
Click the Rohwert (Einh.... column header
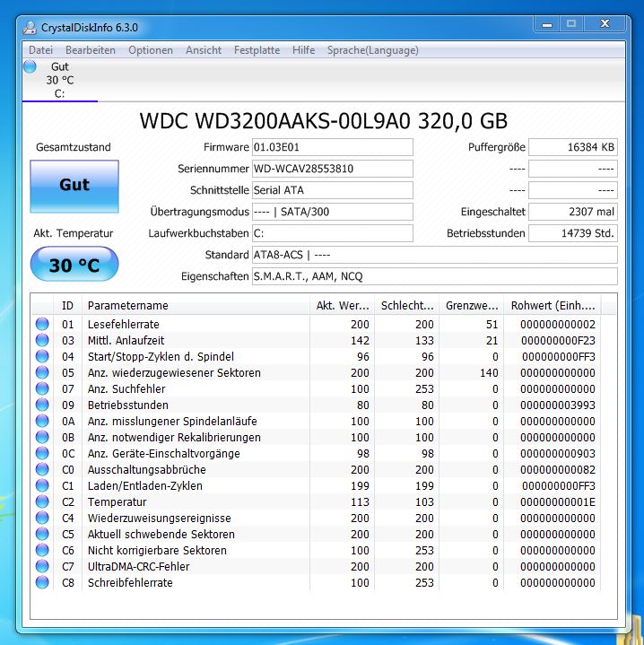(553, 305)
